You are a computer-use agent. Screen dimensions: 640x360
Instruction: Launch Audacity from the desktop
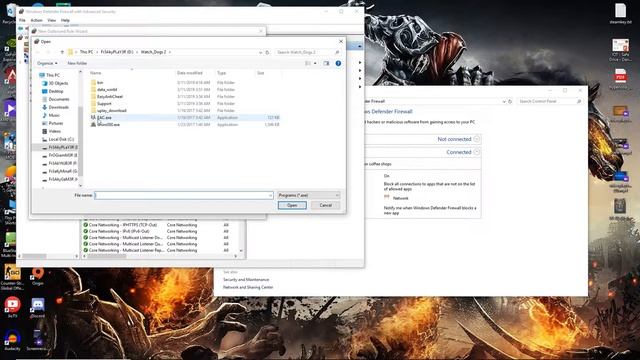tap(12, 341)
